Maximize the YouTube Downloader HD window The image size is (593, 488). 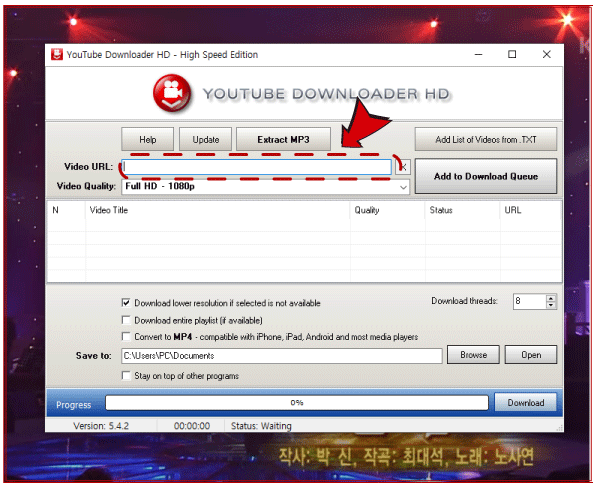coord(512,54)
